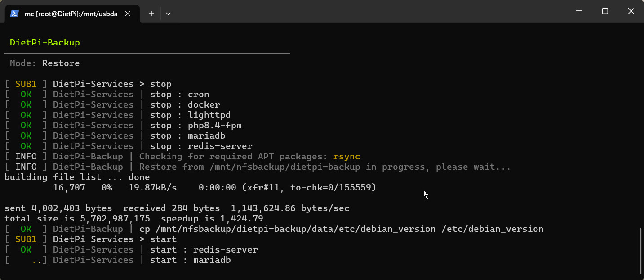Click the yellow rsync package name
Image resolution: width=644 pixels, height=280 pixels.
click(346, 157)
